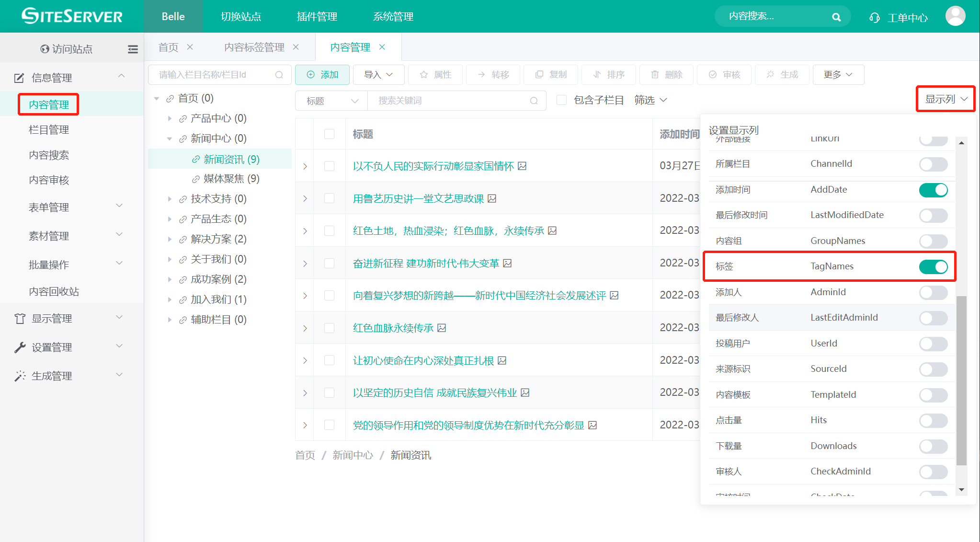980x542 pixels.
Task: Click the keyword search magnifier icon
Action: (x=534, y=101)
